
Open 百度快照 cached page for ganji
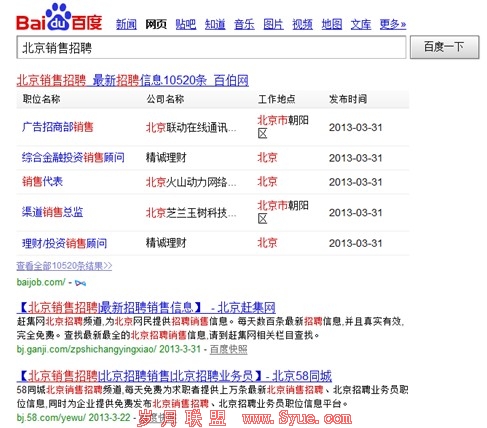[x=229, y=349]
